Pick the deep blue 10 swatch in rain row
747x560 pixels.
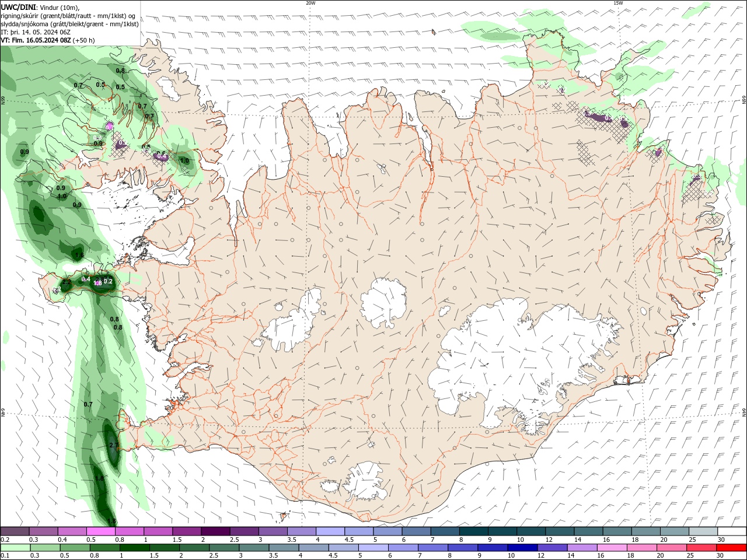point(522,548)
